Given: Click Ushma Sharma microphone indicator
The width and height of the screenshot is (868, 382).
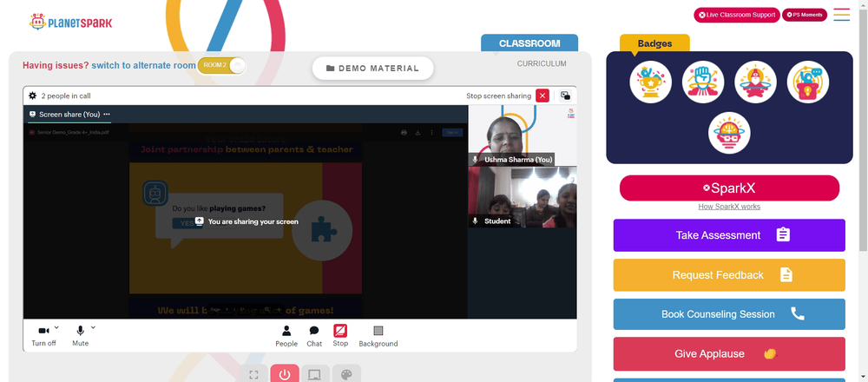Looking at the screenshot, I should tap(475, 160).
